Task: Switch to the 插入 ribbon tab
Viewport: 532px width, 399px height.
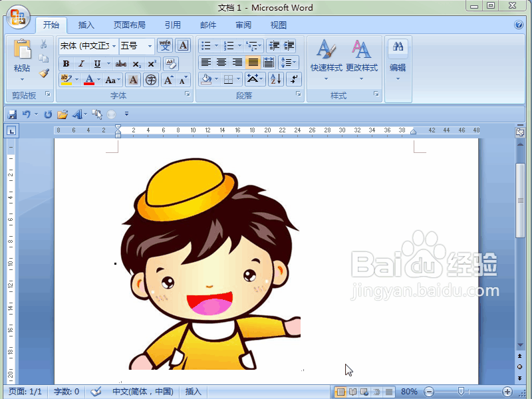Action: pos(86,25)
